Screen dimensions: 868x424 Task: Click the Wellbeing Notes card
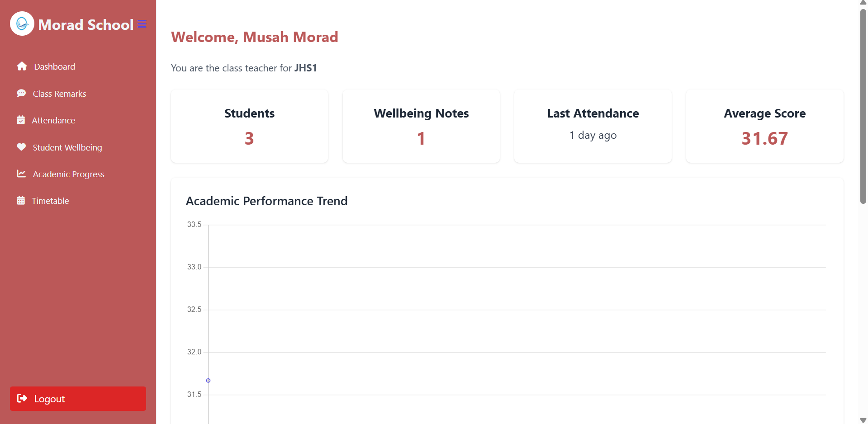421,126
